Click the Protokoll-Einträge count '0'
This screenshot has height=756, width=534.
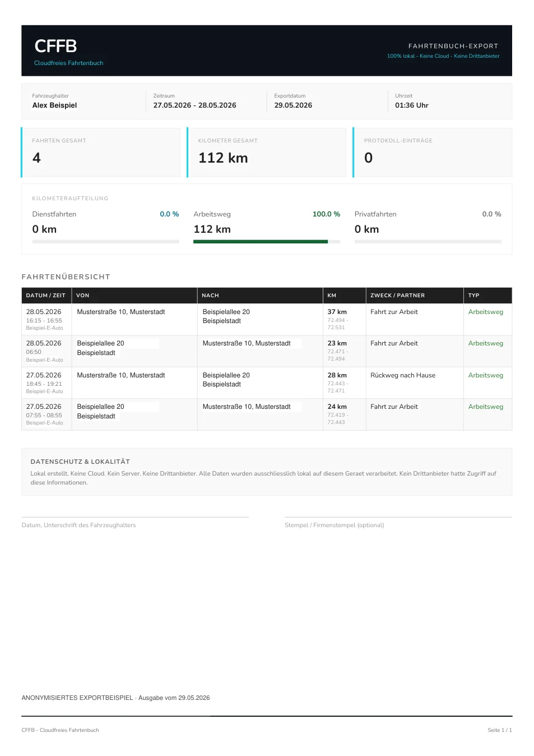point(368,158)
